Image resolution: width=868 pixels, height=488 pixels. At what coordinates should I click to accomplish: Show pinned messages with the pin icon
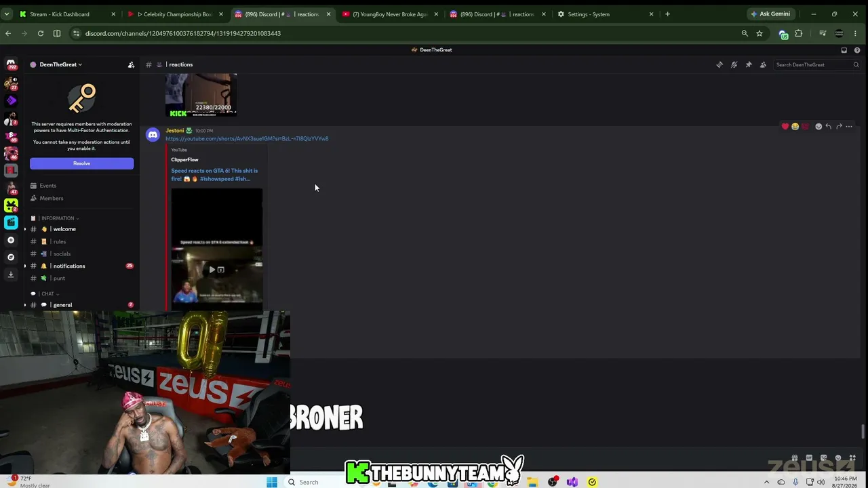(x=749, y=64)
